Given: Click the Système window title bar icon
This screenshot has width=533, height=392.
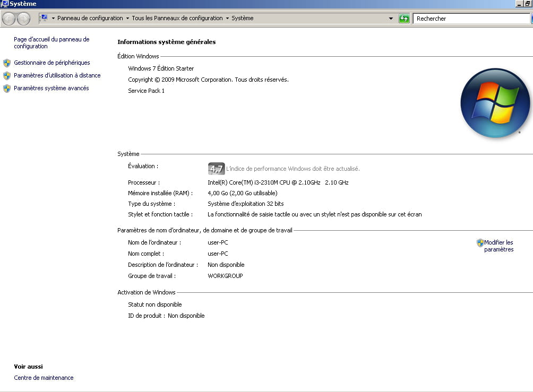Looking at the screenshot, I should pyautogui.click(x=5, y=4).
